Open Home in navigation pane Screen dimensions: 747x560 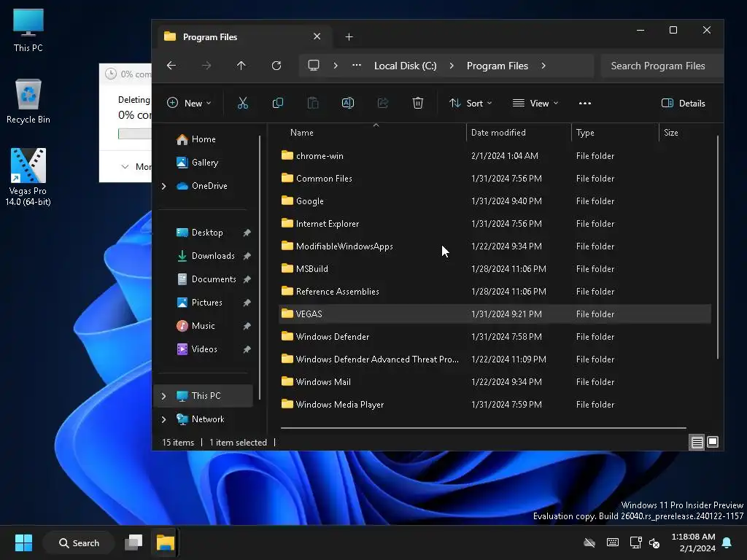click(204, 139)
